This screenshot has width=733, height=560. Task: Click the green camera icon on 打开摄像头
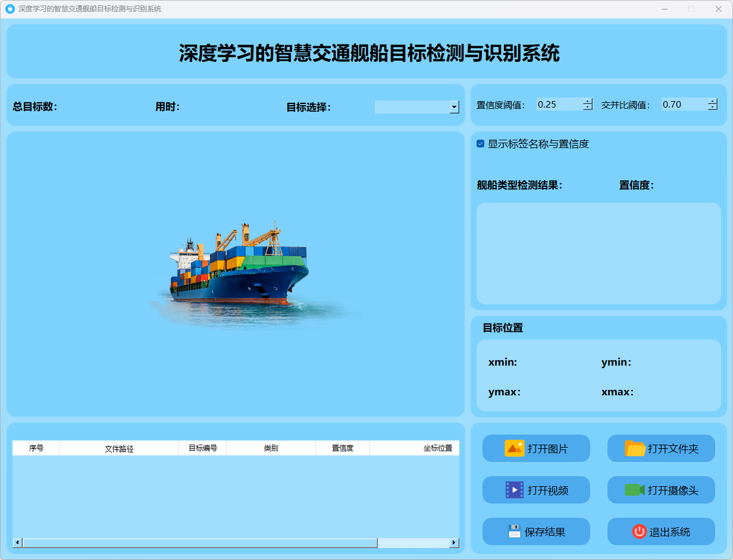(x=634, y=490)
